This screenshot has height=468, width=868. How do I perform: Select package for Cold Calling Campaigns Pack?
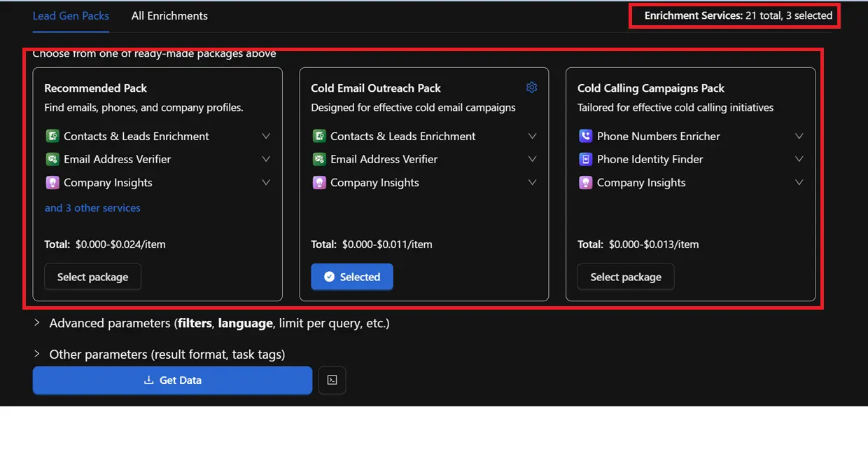pos(625,277)
